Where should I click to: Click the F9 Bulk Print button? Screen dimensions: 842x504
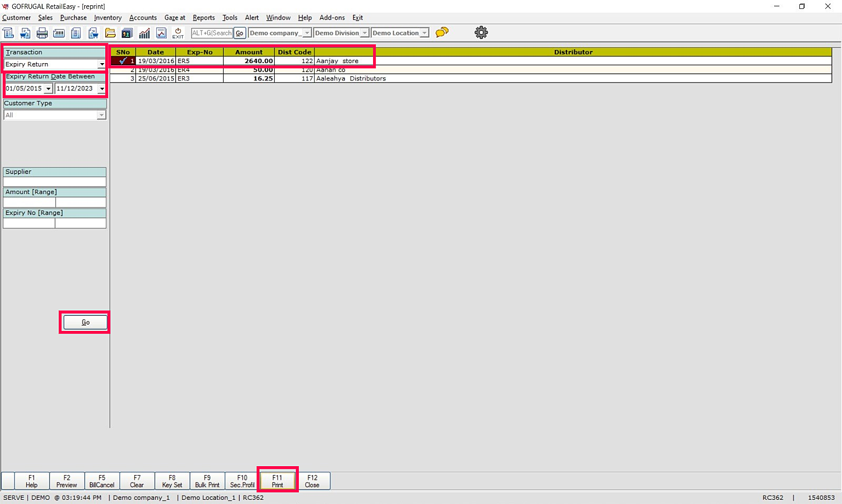pos(207,481)
